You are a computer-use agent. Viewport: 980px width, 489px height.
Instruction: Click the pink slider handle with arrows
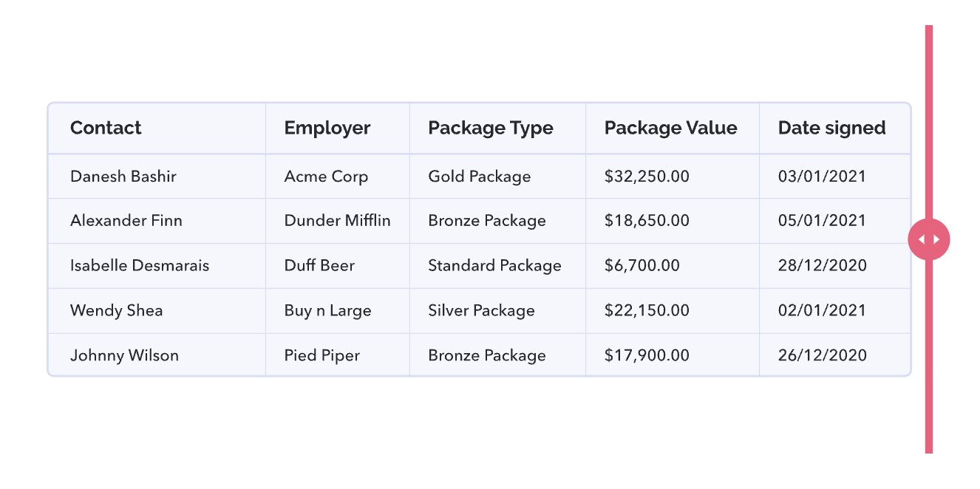[x=929, y=239]
